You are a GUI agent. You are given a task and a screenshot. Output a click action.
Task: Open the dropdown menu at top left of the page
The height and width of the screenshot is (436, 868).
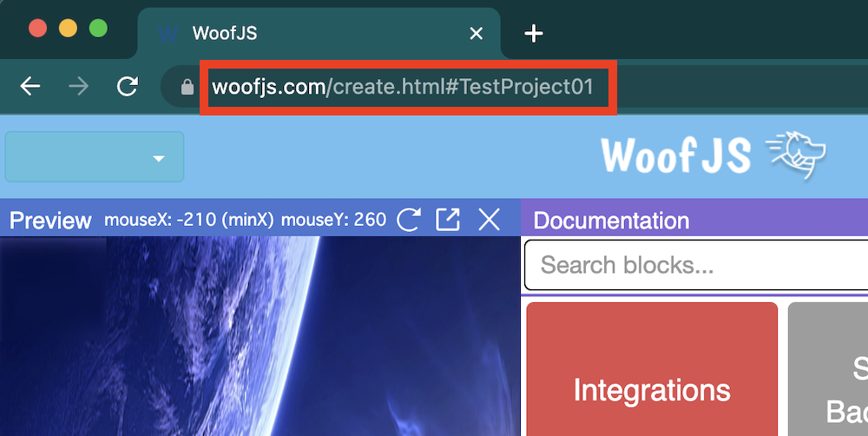coord(95,157)
